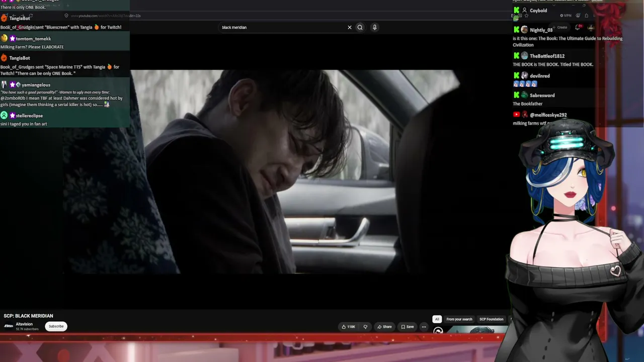
Task: Click the Kick icon beside Sabresword
Action: pos(516,95)
